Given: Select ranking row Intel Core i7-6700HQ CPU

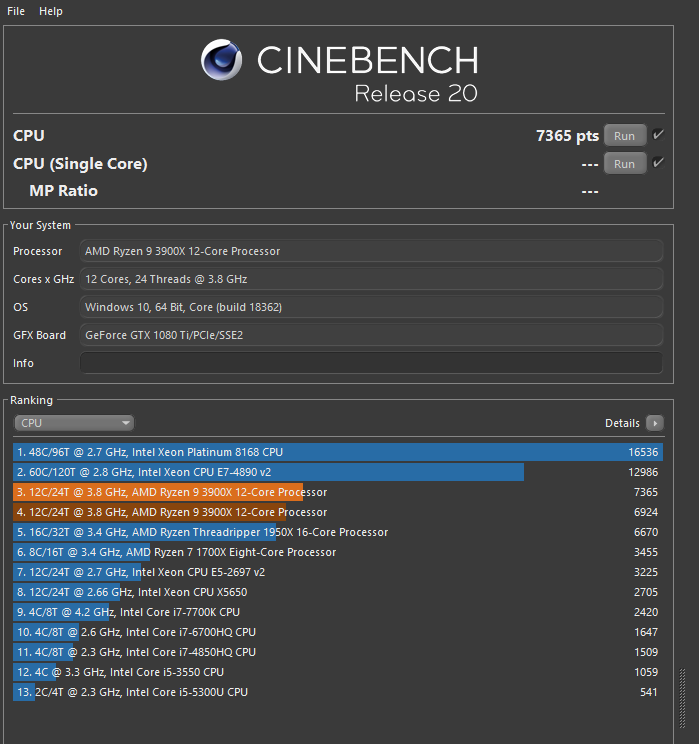Looking at the screenshot, I should 338,632.
